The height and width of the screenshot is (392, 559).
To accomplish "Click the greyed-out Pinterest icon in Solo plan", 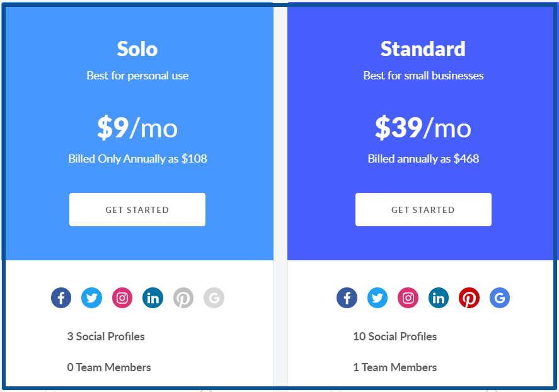I will (183, 297).
